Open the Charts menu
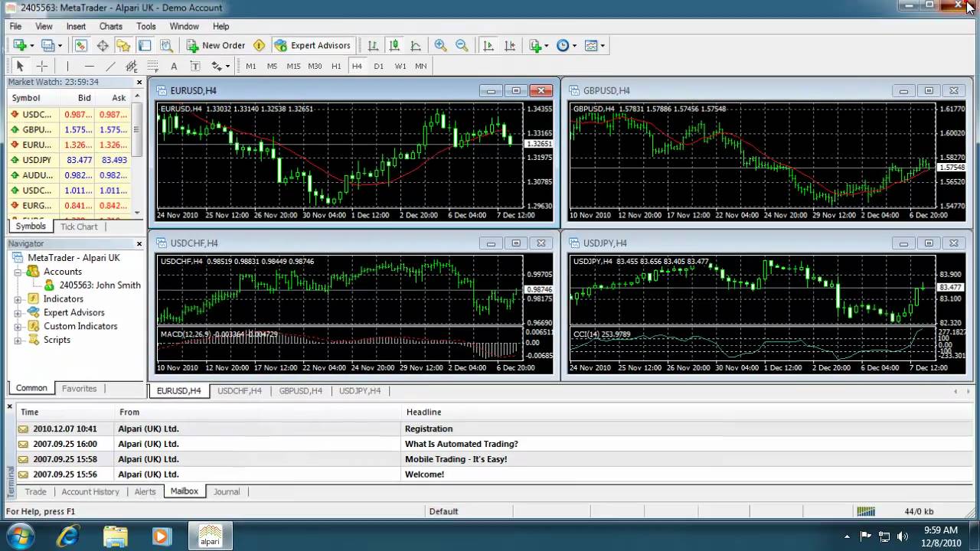This screenshot has height=551, width=980. [110, 26]
